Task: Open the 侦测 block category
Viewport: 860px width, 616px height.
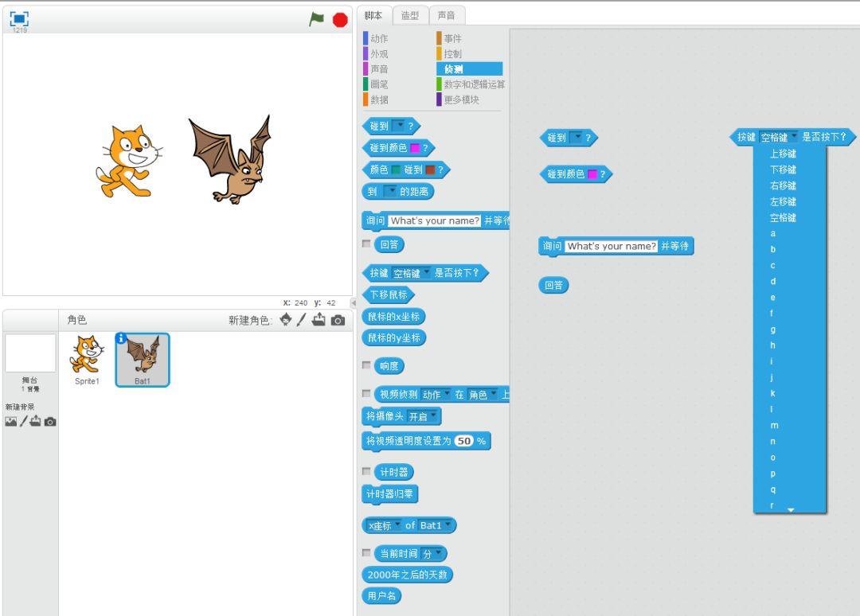Action: 469,69
